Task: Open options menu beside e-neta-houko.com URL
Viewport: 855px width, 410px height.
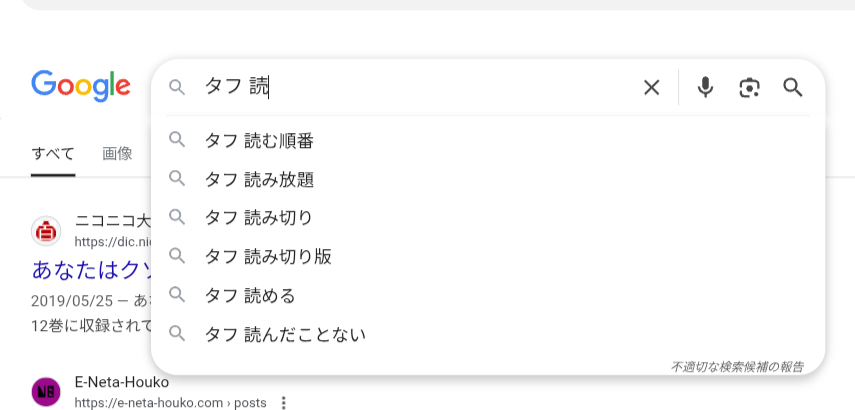Action: point(283,403)
